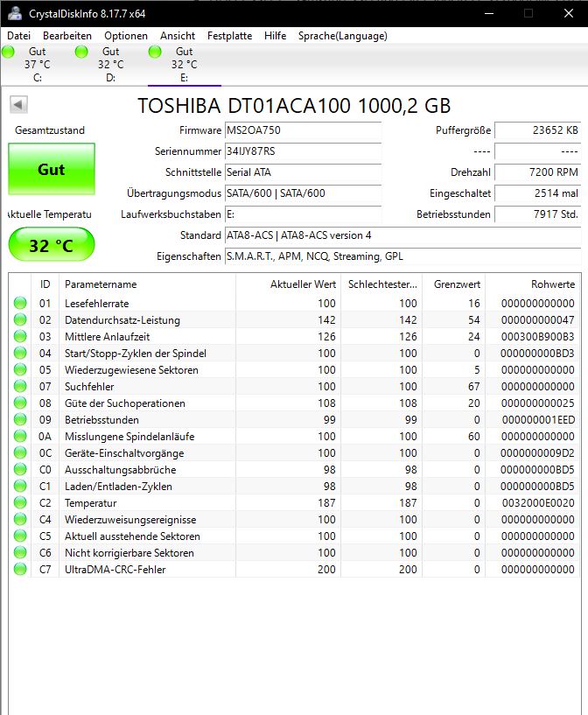
Task: Click the CrystalDiskInfo title bar app icon
Action: 15,13
